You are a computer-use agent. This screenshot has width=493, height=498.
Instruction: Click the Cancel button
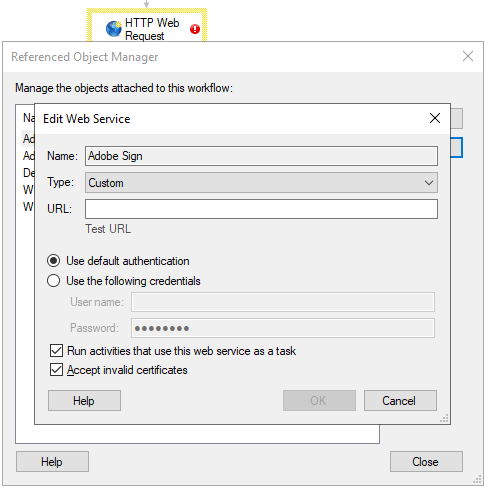(x=400, y=401)
